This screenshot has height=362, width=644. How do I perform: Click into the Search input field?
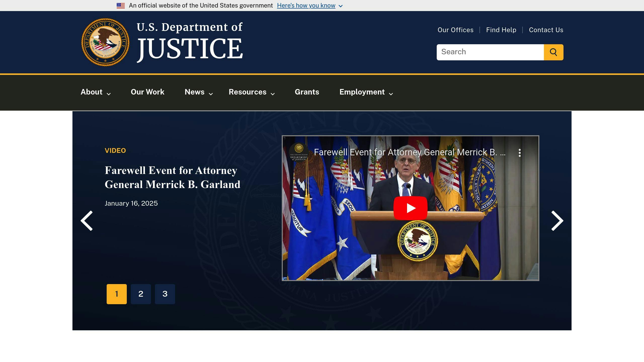click(x=490, y=52)
